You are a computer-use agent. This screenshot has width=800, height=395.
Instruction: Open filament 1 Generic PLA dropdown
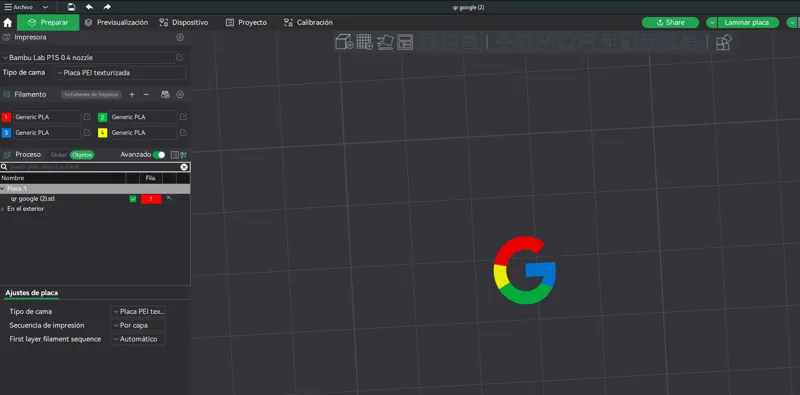(47, 117)
